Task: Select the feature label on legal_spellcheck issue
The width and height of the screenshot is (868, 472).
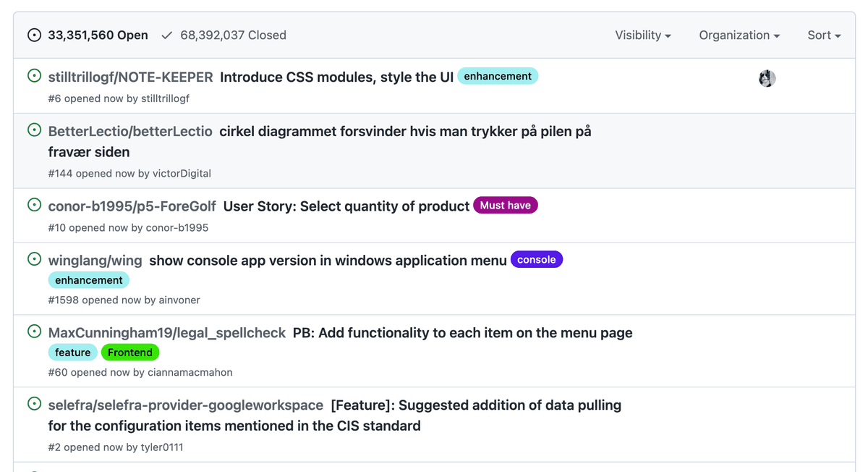Action: [73, 353]
